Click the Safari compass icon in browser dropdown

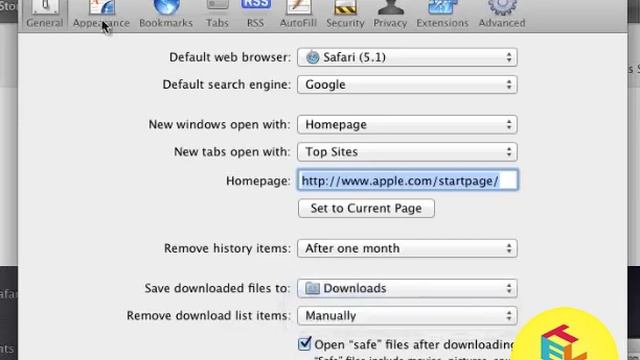[x=313, y=58]
